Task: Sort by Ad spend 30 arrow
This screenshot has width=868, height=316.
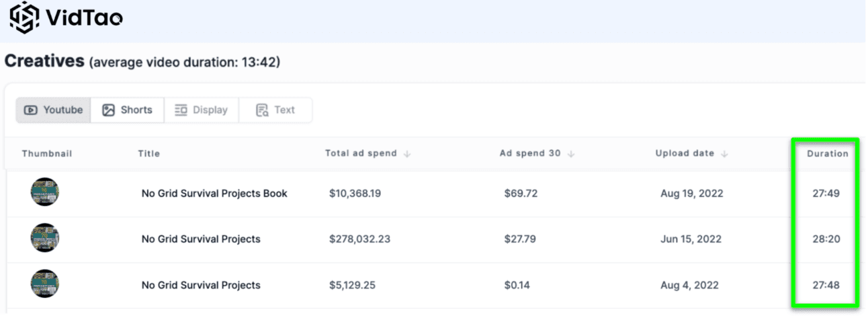Action: click(571, 154)
